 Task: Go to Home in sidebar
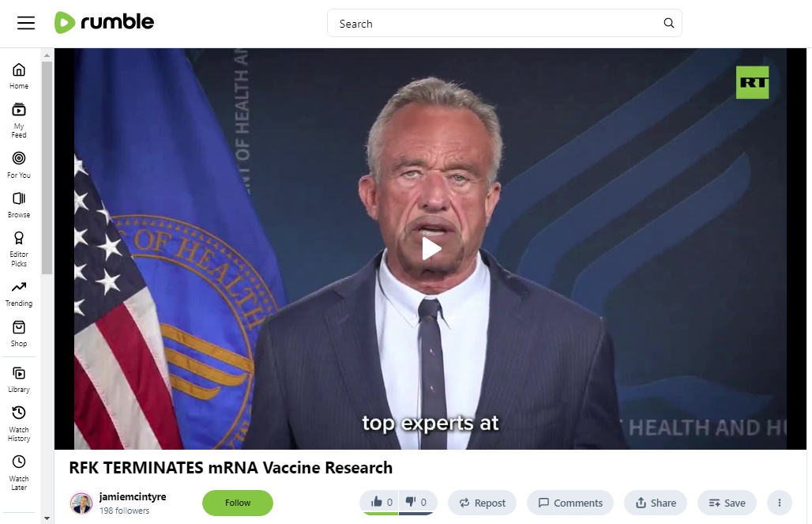click(x=19, y=76)
